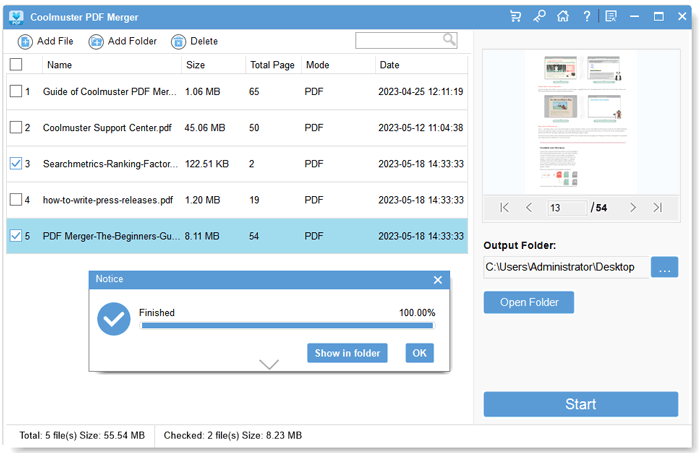
Task: Click the Add Folder icon button
Action: [x=96, y=42]
